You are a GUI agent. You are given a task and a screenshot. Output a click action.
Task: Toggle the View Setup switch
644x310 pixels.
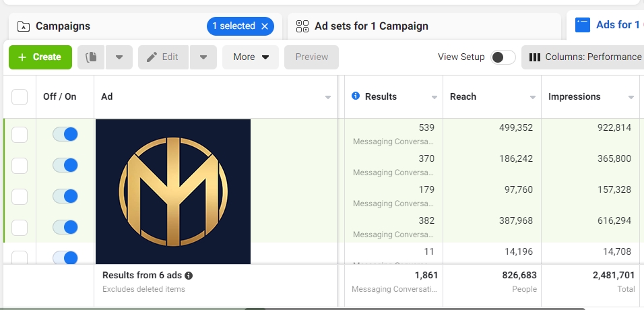[x=503, y=57]
